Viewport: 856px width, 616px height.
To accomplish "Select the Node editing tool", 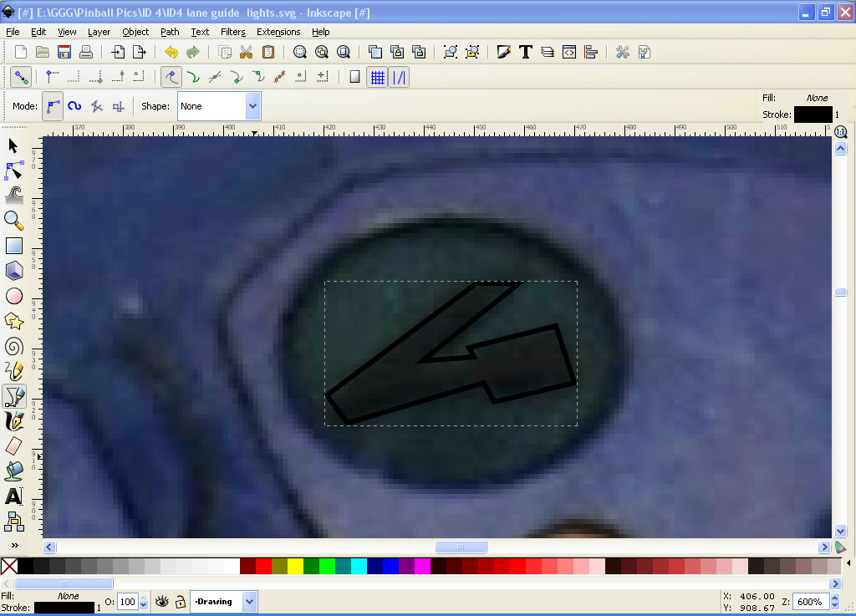I will (x=14, y=171).
